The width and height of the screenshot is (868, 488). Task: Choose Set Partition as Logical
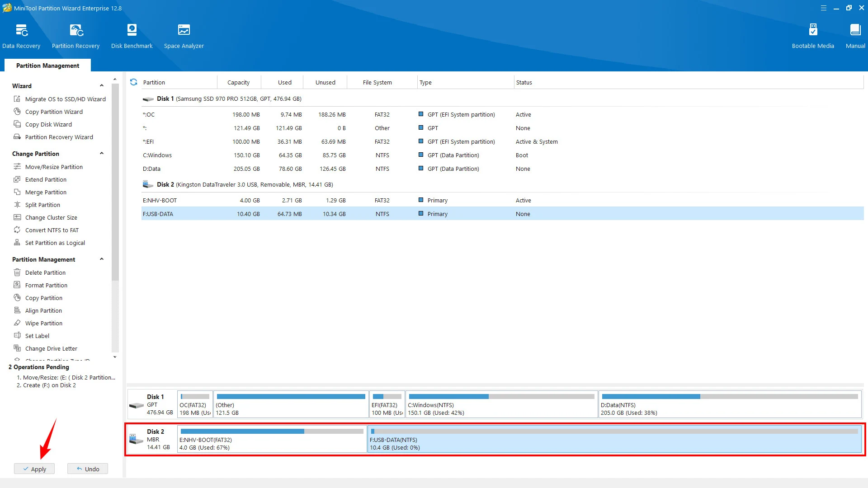[x=49, y=243]
